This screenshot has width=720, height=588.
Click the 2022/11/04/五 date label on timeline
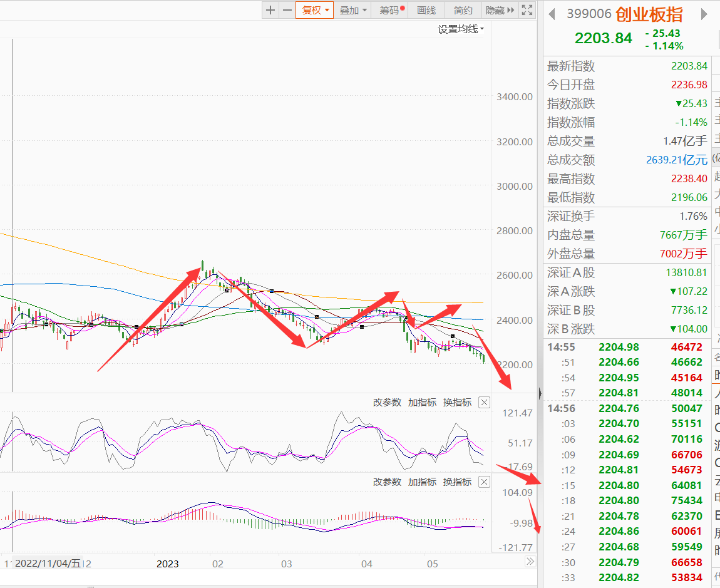tap(48, 563)
